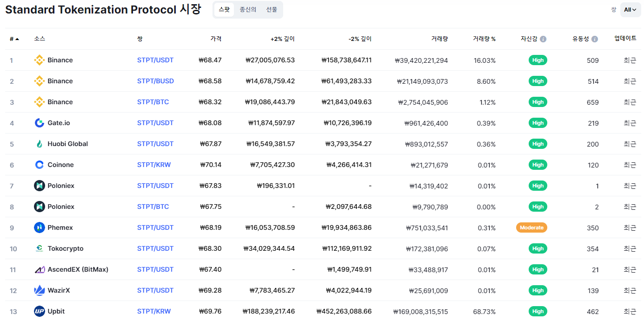Click the WazirX price ₩69.28
Image resolution: width=644 pixels, height=321 pixels.
click(210, 290)
